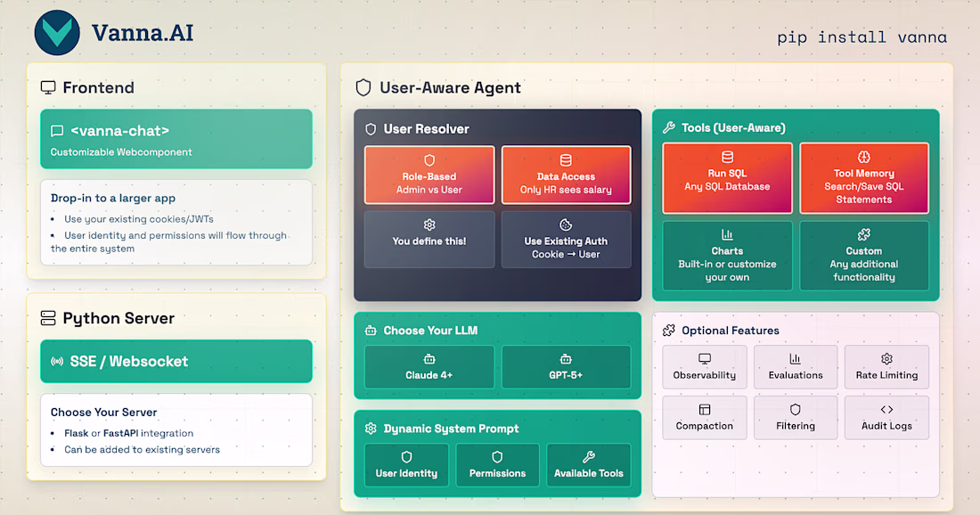Click the monitor icon above Observability
Viewport: 980px width, 515px height.
pos(705,359)
